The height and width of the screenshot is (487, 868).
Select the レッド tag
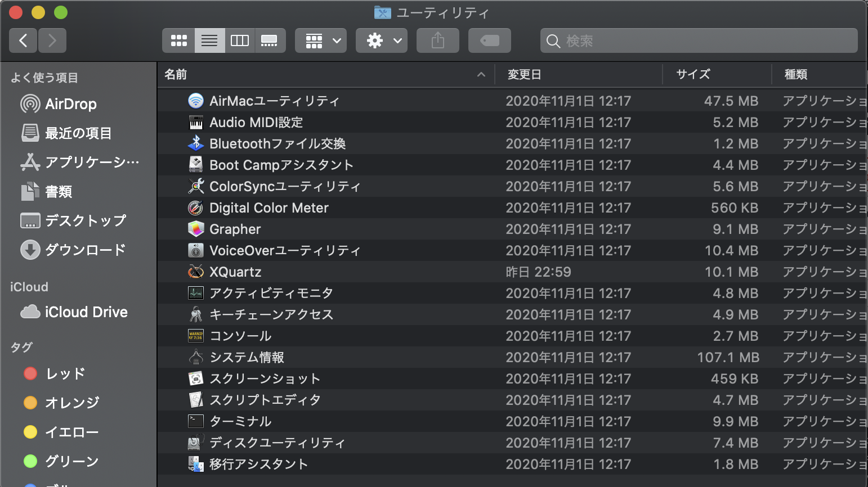click(x=55, y=373)
